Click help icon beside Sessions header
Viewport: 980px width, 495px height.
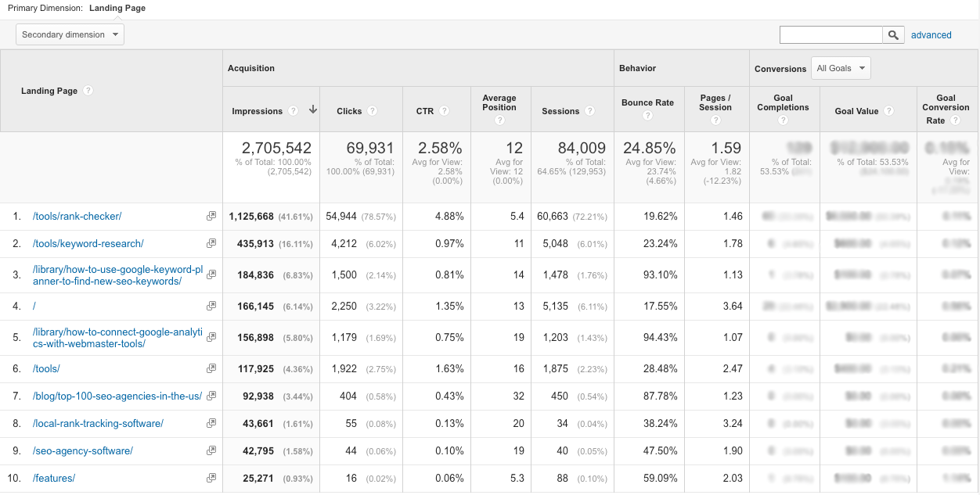[589, 111]
